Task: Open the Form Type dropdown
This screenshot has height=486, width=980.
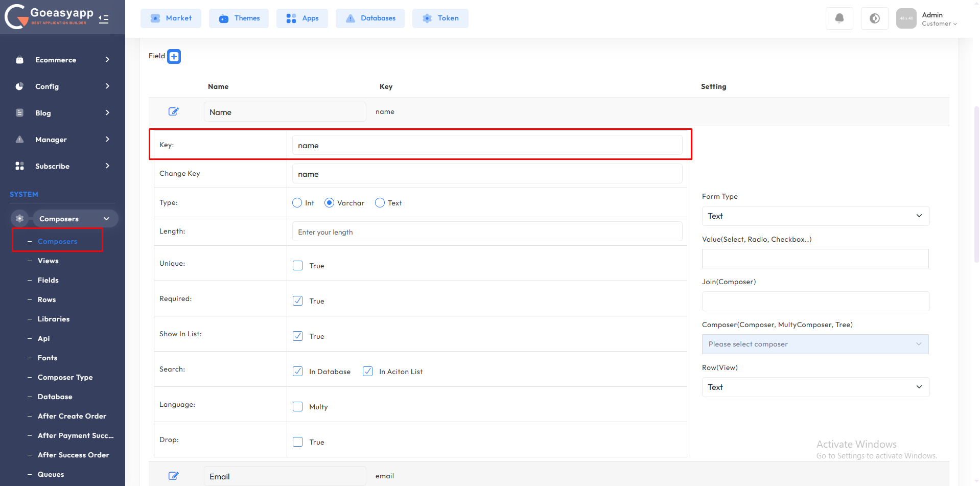Action: pyautogui.click(x=815, y=216)
